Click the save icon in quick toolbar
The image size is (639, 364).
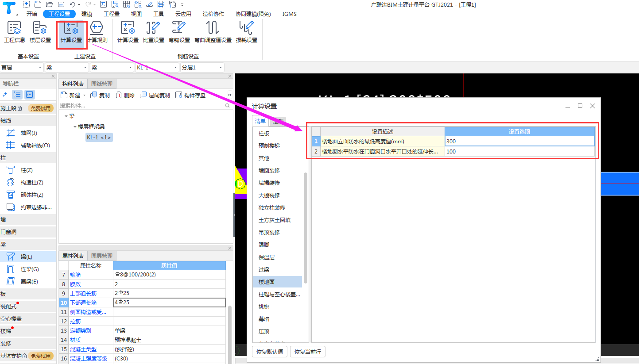click(x=61, y=4)
